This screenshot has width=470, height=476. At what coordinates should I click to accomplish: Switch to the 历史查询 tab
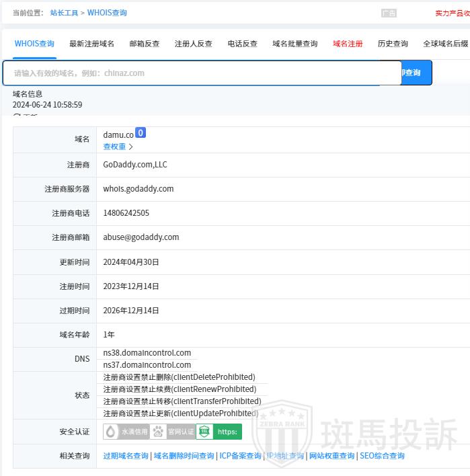pos(393,44)
